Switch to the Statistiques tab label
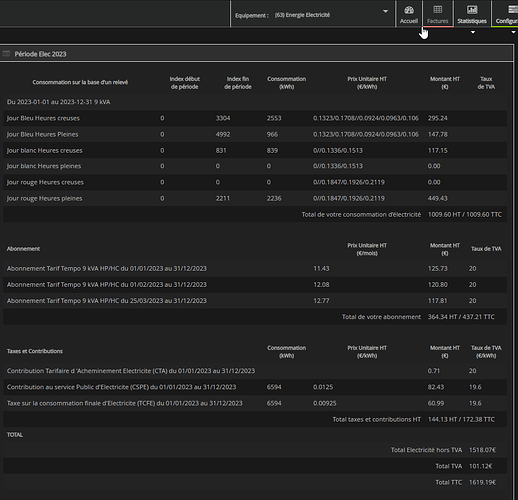Viewport: 518px width, 500px height. pyautogui.click(x=472, y=21)
